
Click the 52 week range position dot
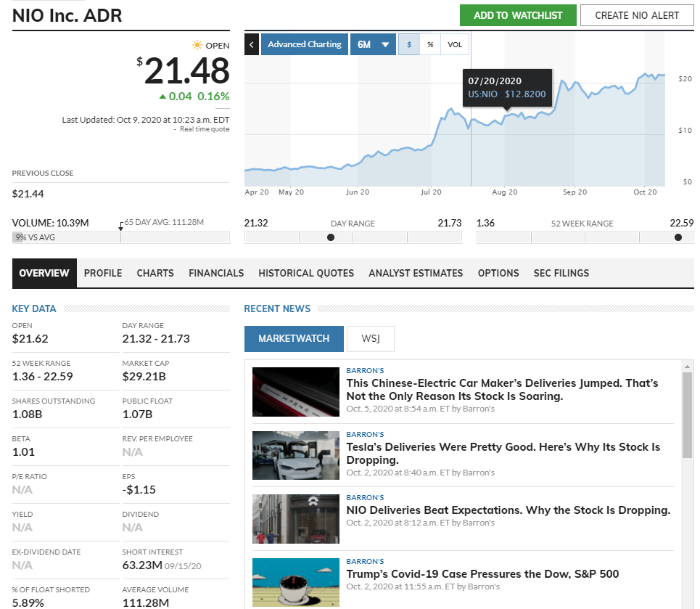click(x=678, y=237)
